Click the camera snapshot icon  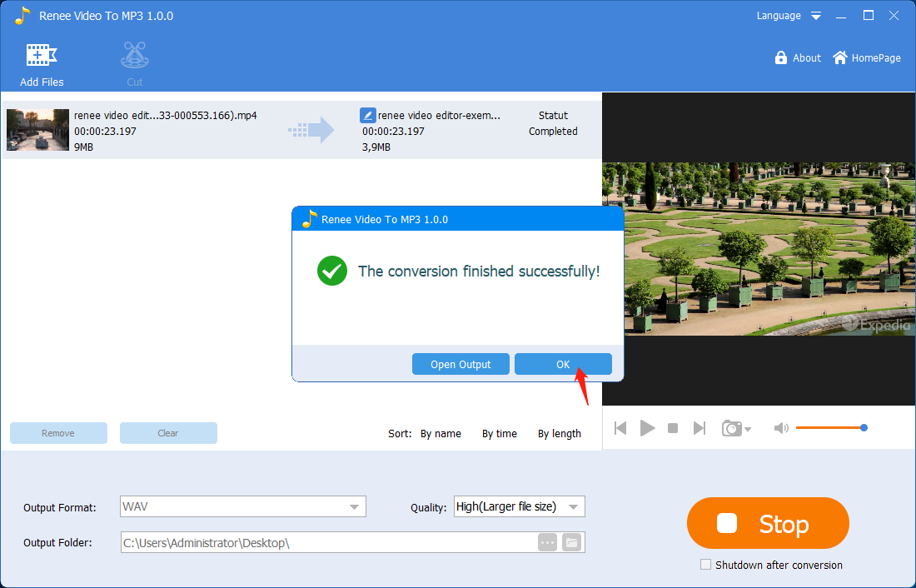pos(732,428)
